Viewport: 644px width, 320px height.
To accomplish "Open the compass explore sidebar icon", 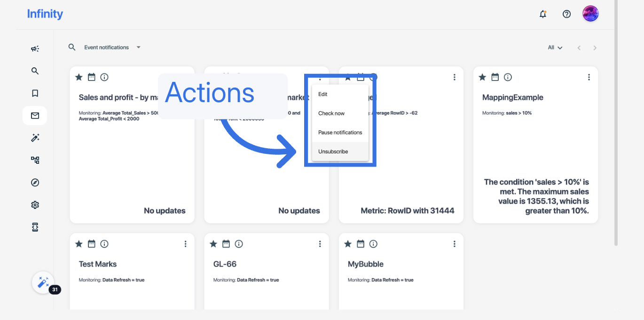I will pyautogui.click(x=35, y=183).
